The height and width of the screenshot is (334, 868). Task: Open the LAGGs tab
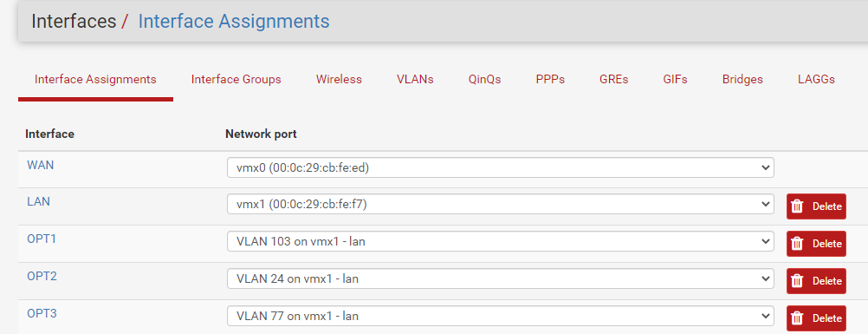pos(816,79)
